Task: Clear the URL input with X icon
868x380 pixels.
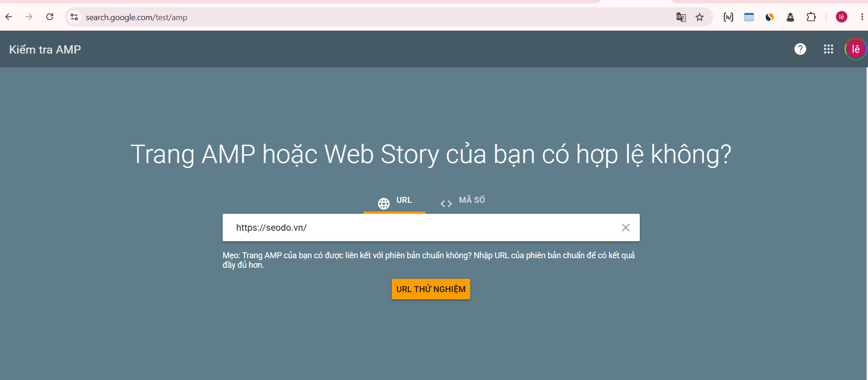Action: point(626,228)
